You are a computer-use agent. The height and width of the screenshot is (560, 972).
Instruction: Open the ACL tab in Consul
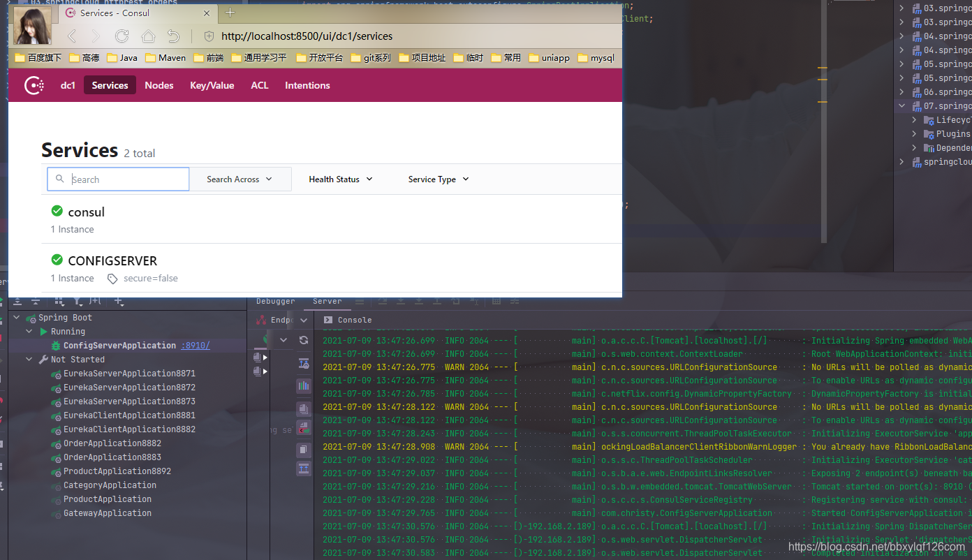click(x=260, y=85)
